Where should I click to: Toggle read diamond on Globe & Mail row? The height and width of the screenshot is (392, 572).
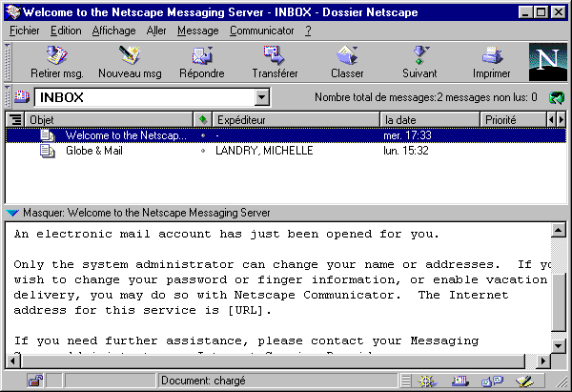click(203, 151)
